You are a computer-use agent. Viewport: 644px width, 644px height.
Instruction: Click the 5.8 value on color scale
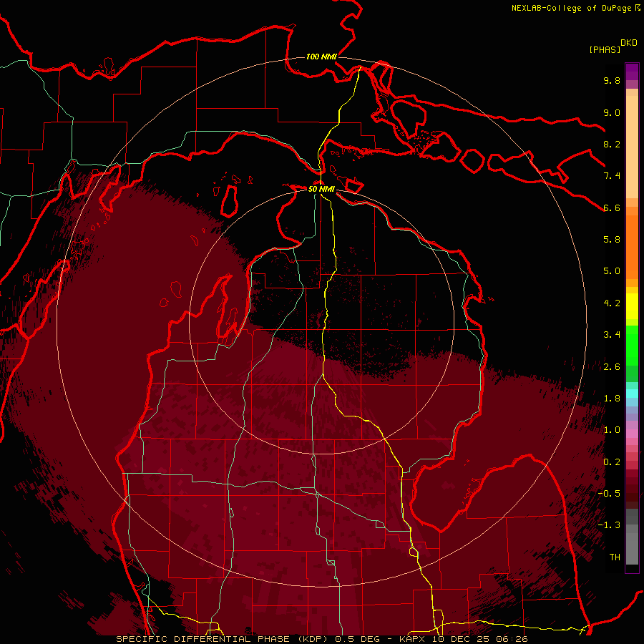[612, 240]
